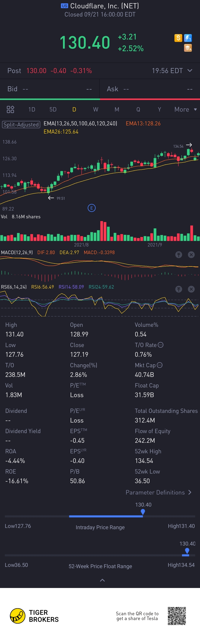Tap the Scan the QR code text
This screenshot has width=200, height=644.
pos(137,616)
